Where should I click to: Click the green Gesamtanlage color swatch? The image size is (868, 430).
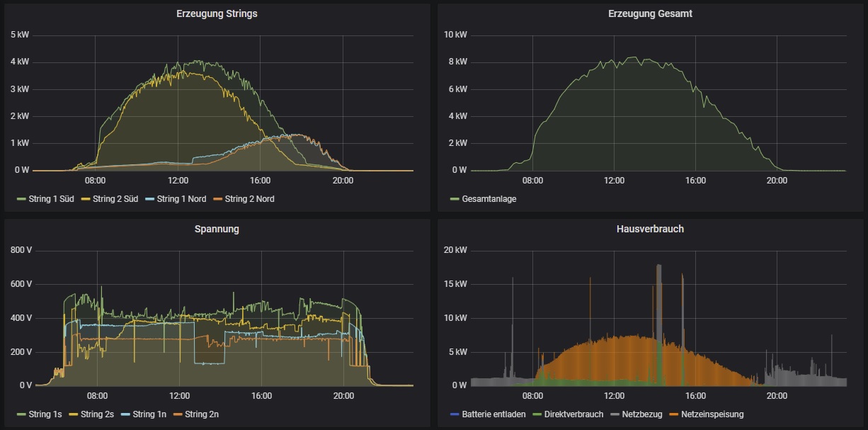tap(454, 199)
